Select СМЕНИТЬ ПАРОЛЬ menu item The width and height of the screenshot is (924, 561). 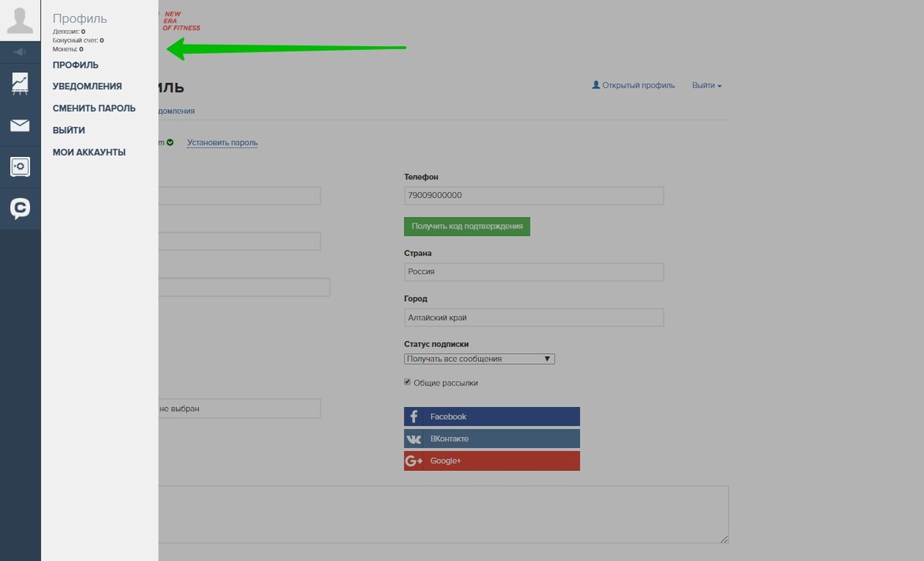tap(94, 109)
